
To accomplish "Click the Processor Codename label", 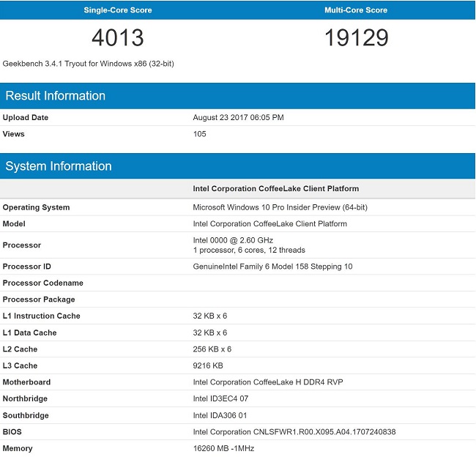I will pos(42,283).
